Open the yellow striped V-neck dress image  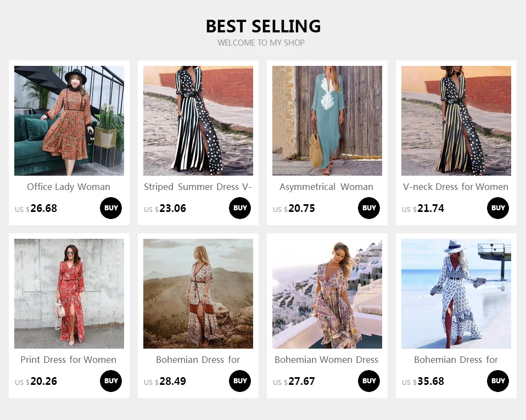[x=456, y=121]
